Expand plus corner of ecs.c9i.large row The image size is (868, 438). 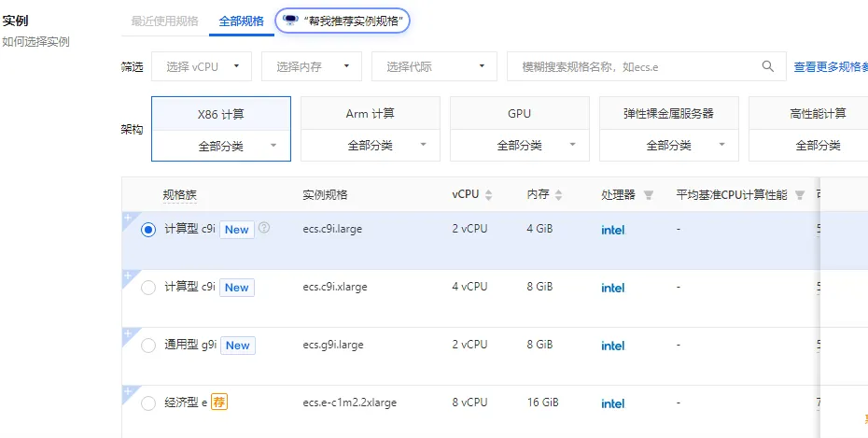[128, 218]
